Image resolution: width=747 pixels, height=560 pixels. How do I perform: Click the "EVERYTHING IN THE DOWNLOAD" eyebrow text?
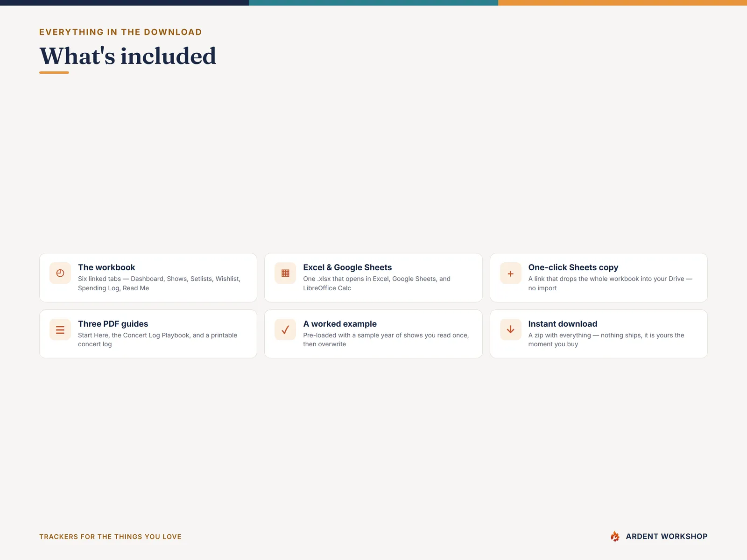pyautogui.click(x=120, y=32)
